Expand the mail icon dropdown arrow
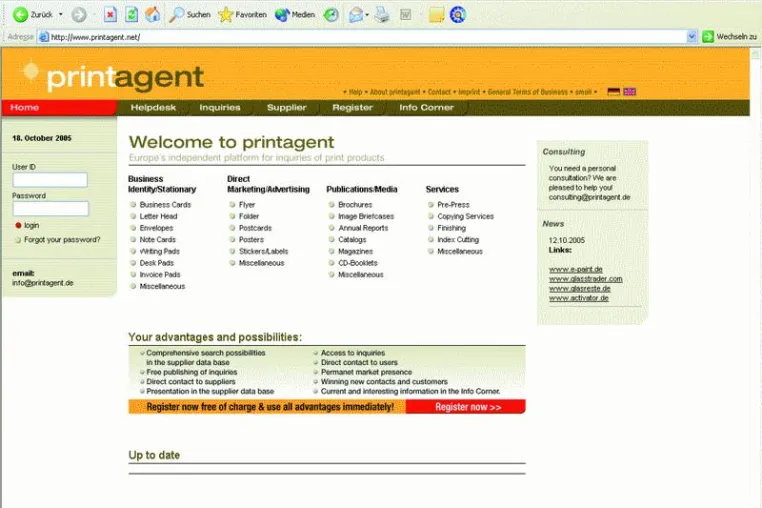 367,15
